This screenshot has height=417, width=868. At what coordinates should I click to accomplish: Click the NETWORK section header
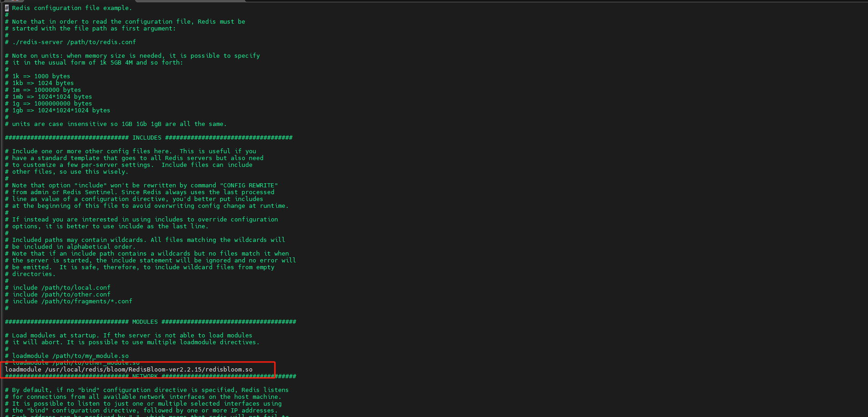145,377
